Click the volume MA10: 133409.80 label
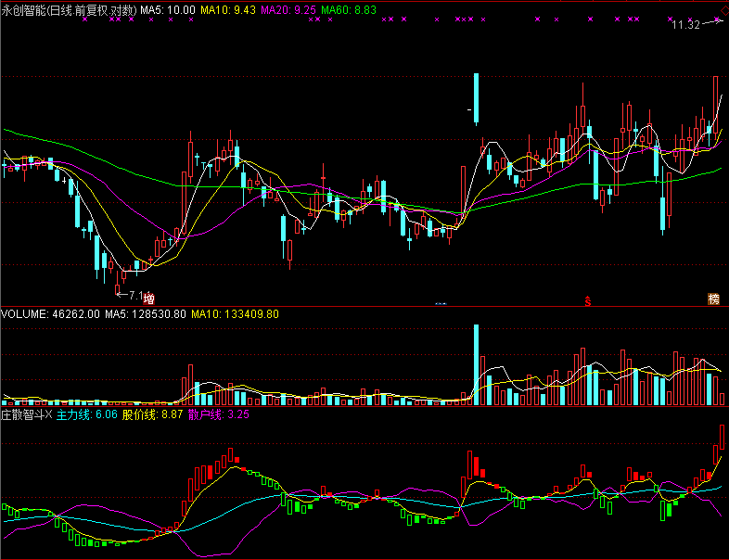 tap(236, 314)
